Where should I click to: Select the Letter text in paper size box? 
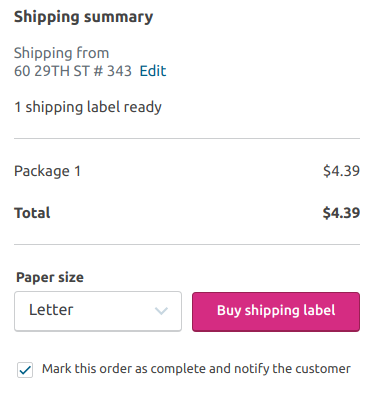click(x=51, y=310)
